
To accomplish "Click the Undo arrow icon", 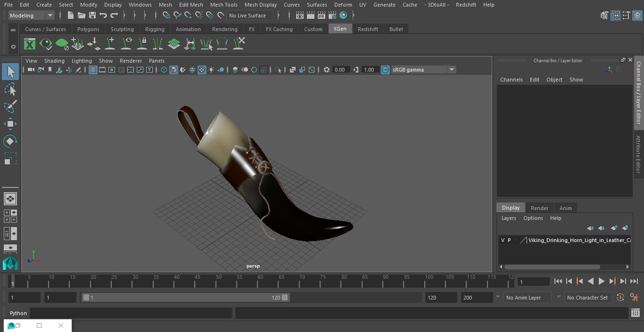I will (x=103, y=16).
